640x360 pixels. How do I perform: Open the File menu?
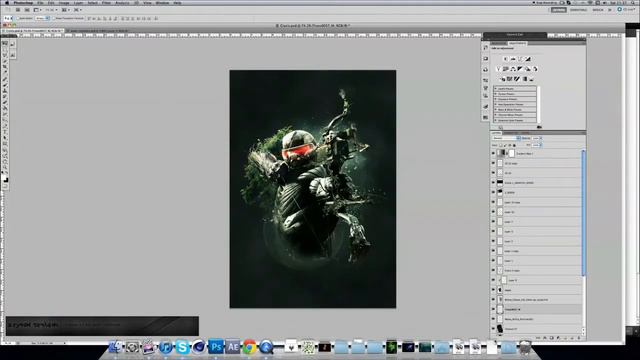pos(40,3)
